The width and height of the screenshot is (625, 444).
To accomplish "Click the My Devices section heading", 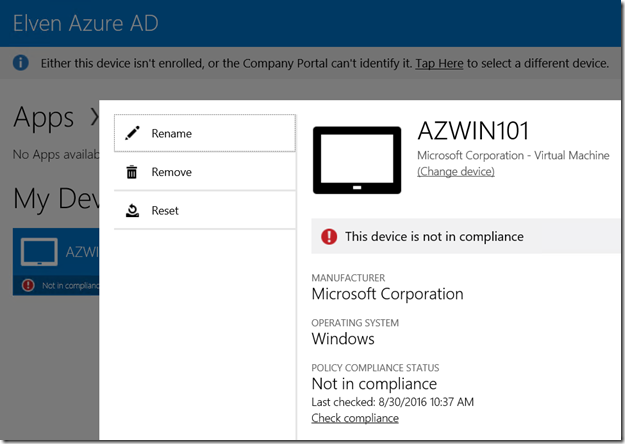I will coord(56,199).
